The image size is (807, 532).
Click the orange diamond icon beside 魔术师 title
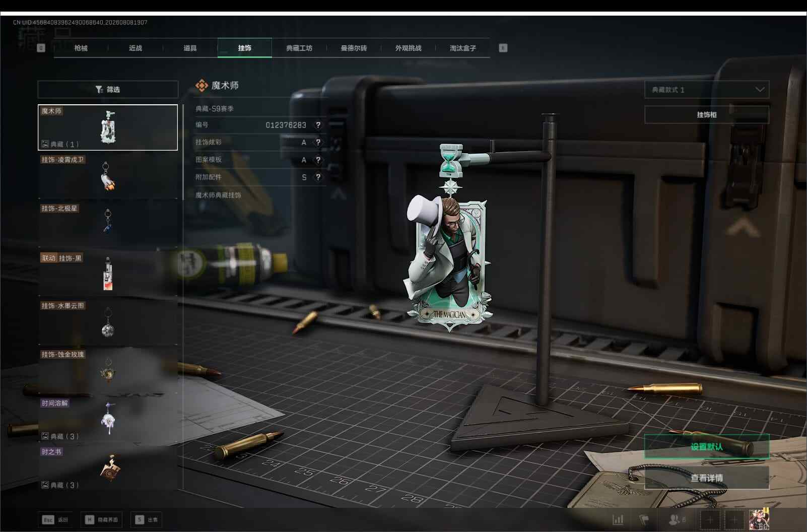[x=201, y=86]
